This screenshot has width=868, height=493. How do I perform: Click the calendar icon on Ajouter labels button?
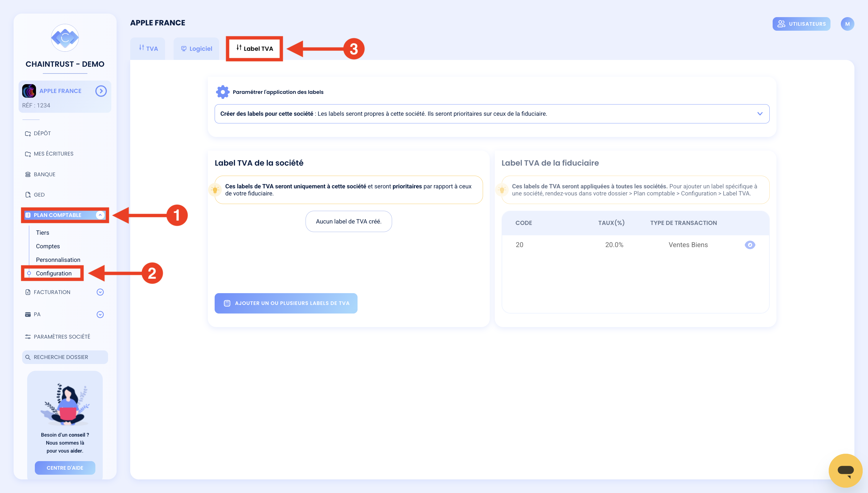227,303
